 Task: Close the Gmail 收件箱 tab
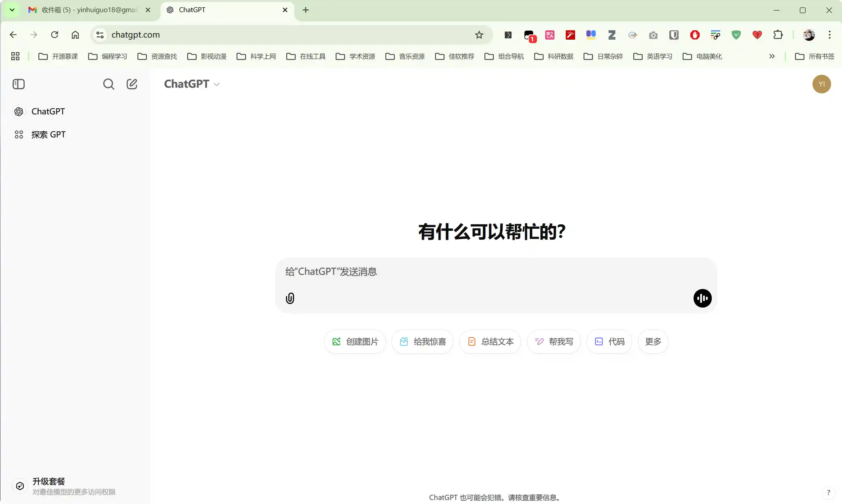148,10
